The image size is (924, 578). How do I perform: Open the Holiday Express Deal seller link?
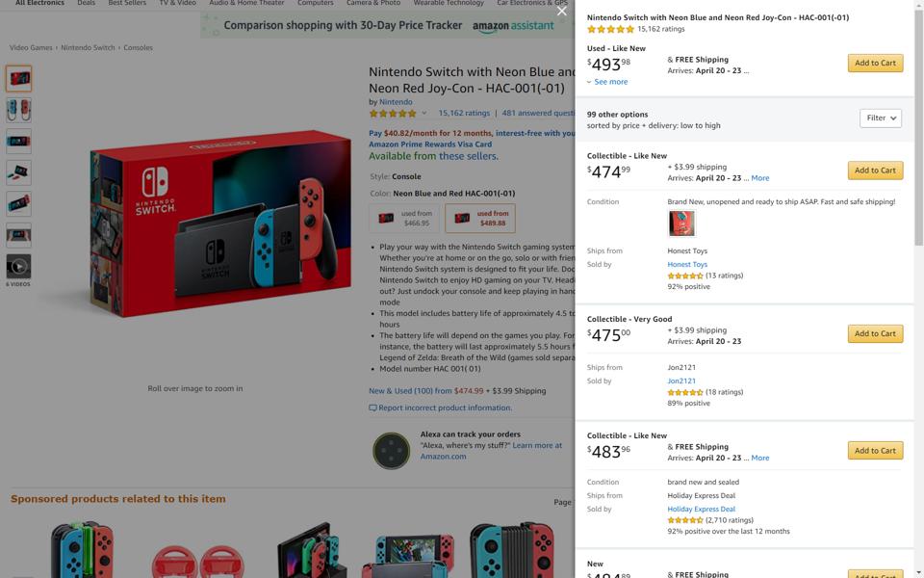(702, 509)
